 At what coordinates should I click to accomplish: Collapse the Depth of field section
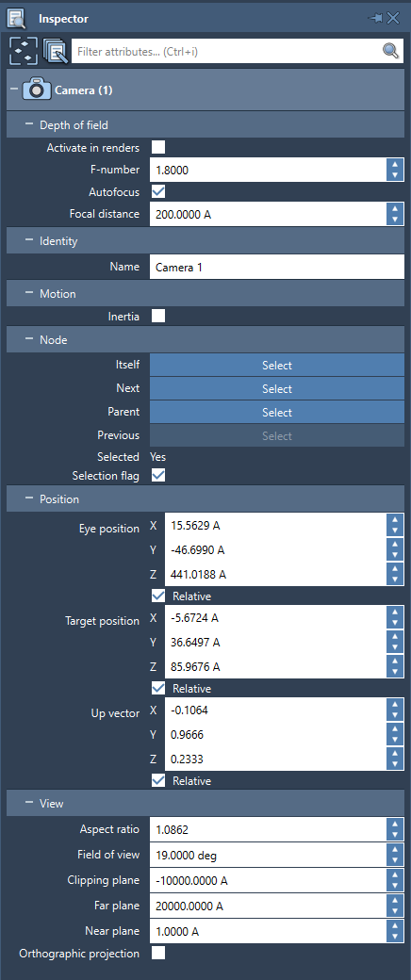(28, 124)
